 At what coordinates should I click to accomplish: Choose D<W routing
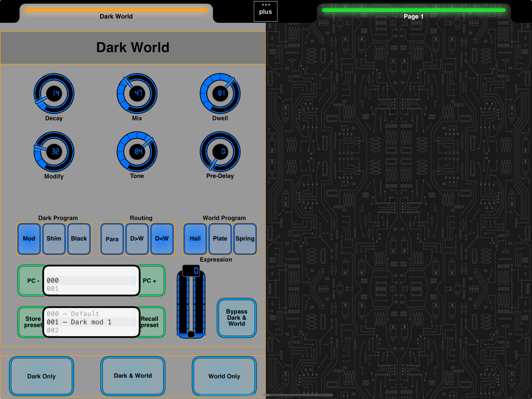click(162, 239)
